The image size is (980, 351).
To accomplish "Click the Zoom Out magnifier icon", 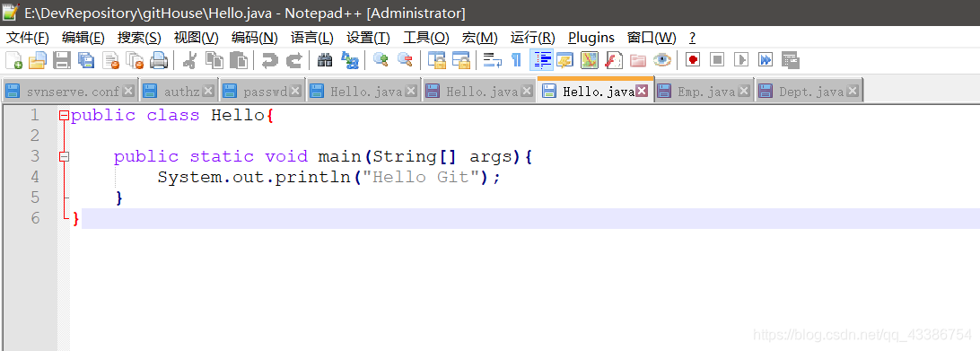I will click(405, 60).
